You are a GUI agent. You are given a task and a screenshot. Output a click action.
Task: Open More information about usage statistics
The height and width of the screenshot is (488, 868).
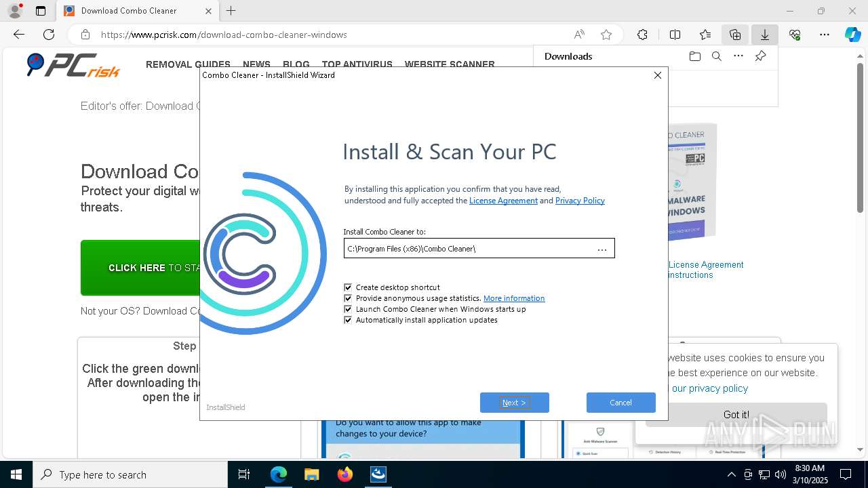point(514,298)
